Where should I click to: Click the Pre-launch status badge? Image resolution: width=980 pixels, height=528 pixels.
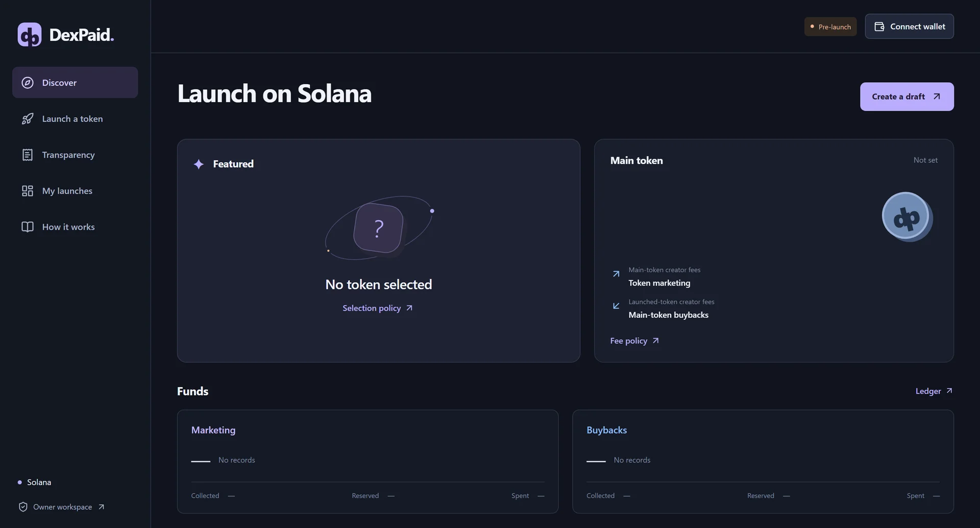[830, 27]
